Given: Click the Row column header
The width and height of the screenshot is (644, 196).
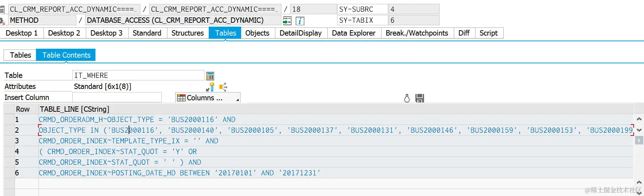Looking at the screenshot, I should click(x=26, y=109).
